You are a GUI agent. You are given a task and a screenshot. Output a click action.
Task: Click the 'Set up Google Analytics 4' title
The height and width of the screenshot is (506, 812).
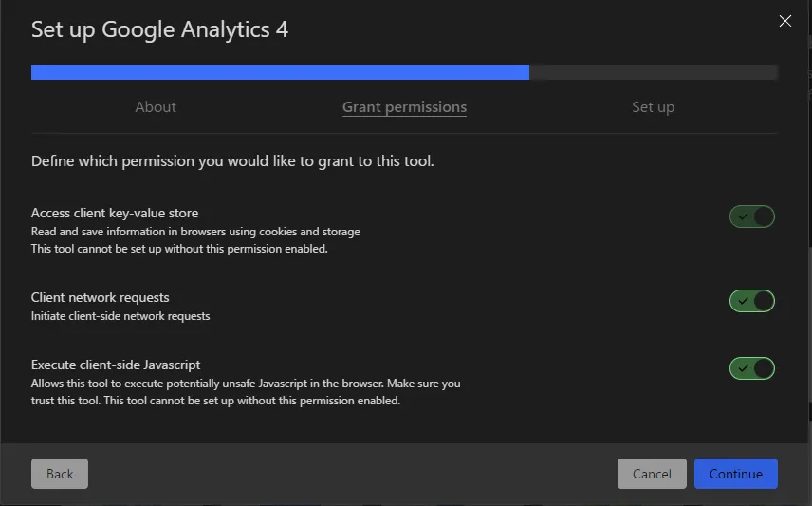[159, 29]
